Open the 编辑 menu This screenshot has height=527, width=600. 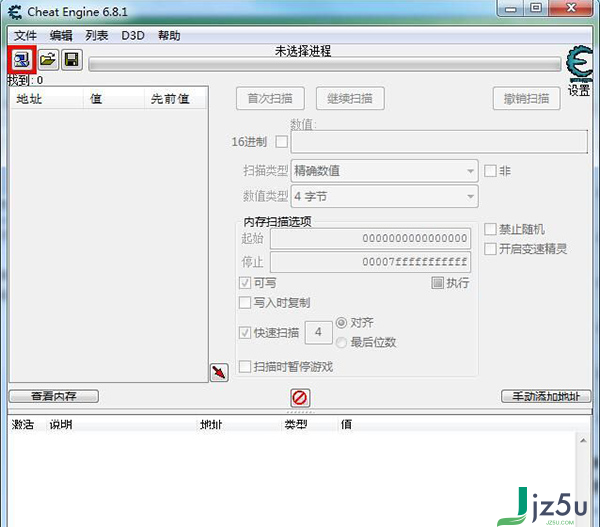(x=61, y=36)
